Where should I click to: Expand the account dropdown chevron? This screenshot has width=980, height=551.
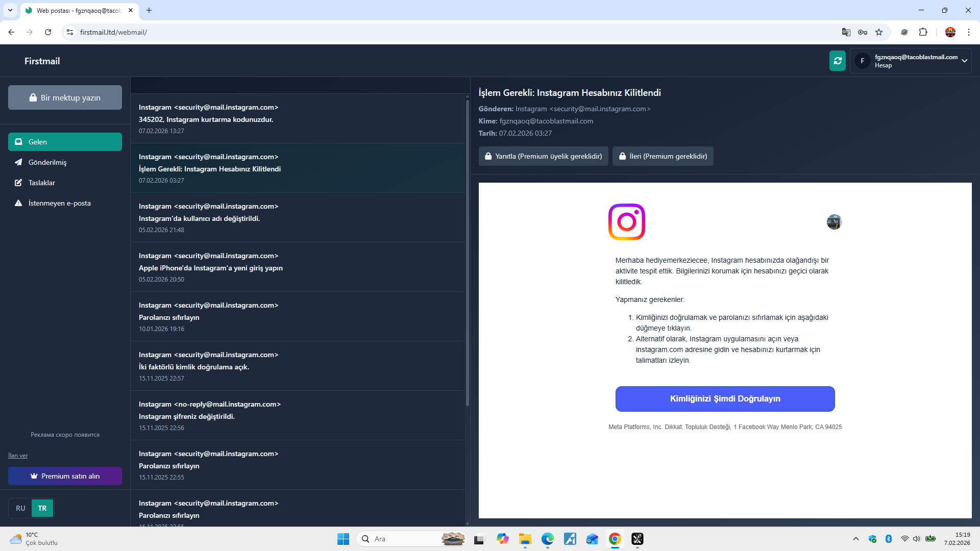tap(965, 61)
